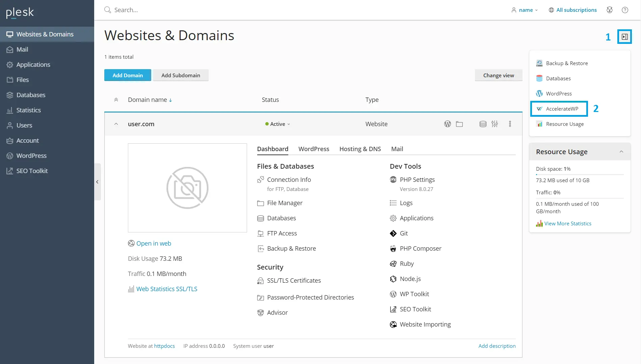Collapse the Resource Usage panel
The height and width of the screenshot is (364, 641).
[x=621, y=152]
